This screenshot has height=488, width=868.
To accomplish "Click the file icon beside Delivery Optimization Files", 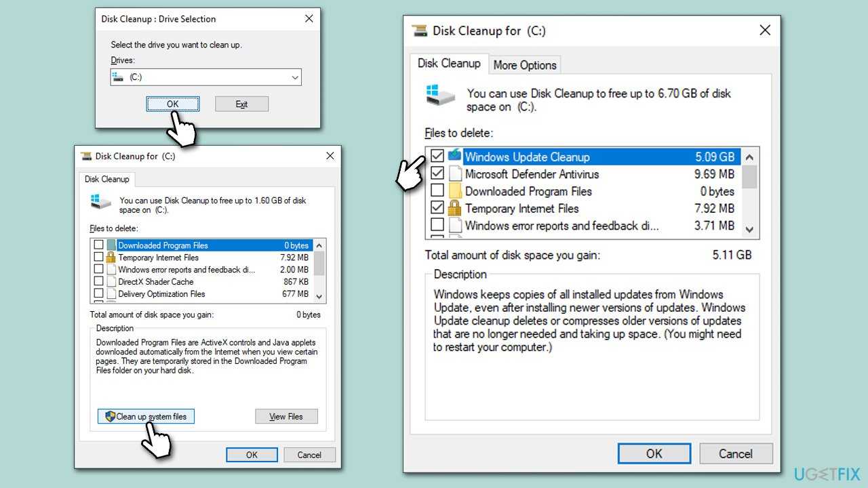I will (111, 294).
